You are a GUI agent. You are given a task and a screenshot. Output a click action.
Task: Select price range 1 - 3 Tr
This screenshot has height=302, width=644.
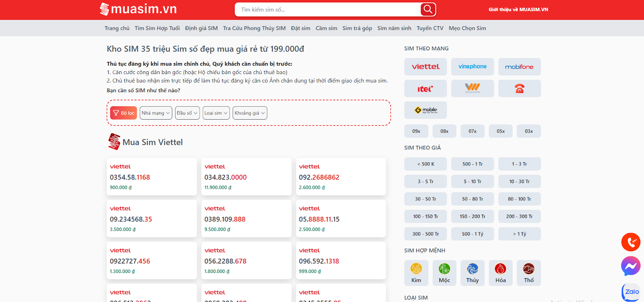click(x=519, y=164)
